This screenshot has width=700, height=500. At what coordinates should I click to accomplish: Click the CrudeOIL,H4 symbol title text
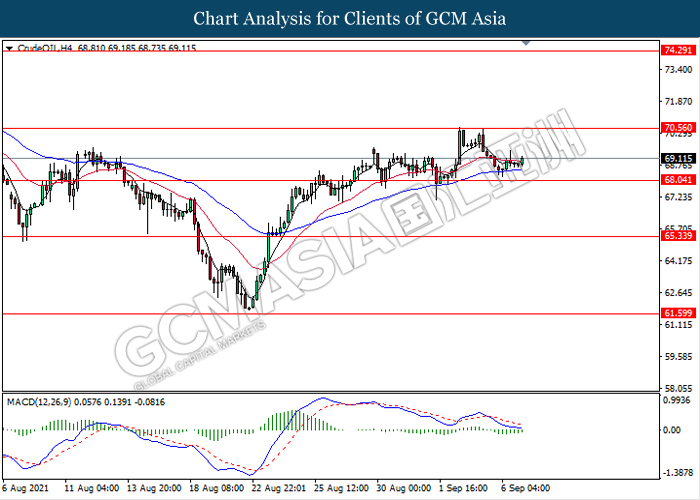(x=45, y=48)
